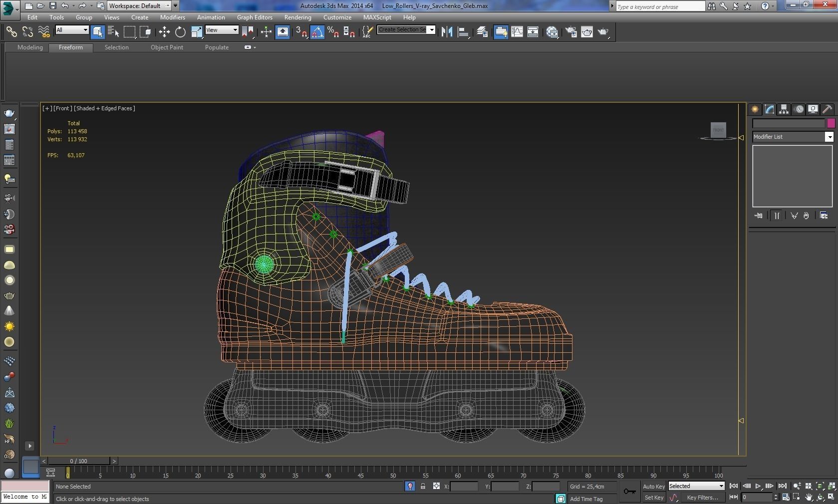Open the selection filter All dropdown

coord(72,30)
